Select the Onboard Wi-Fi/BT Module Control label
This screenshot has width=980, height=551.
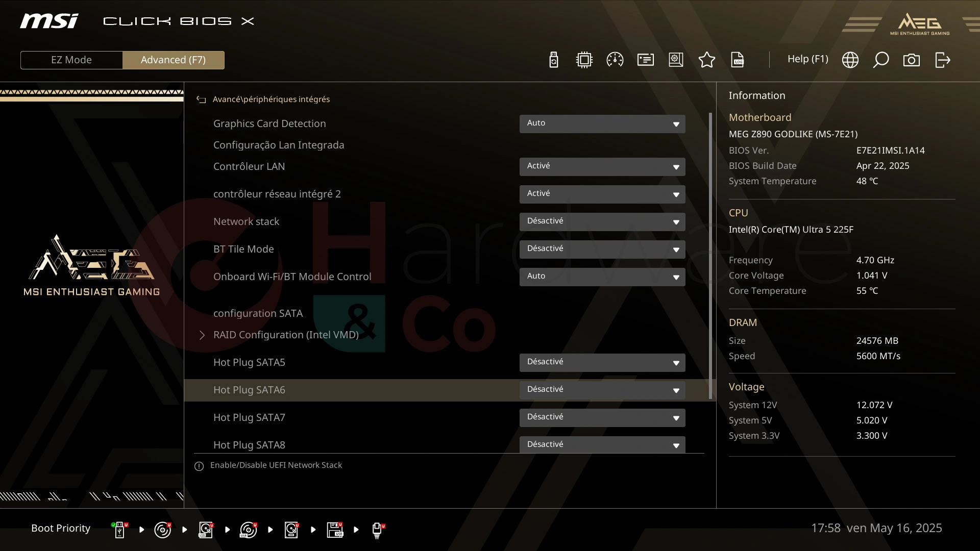pyautogui.click(x=292, y=277)
